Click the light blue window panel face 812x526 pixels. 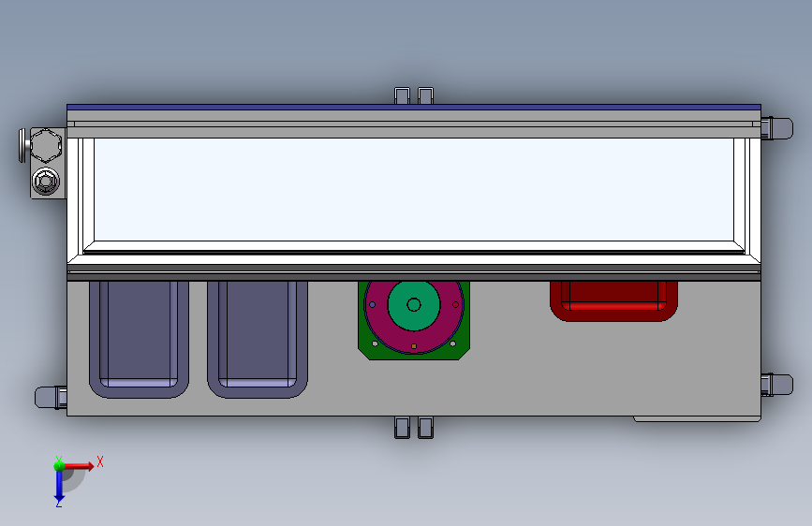pyautogui.click(x=414, y=189)
